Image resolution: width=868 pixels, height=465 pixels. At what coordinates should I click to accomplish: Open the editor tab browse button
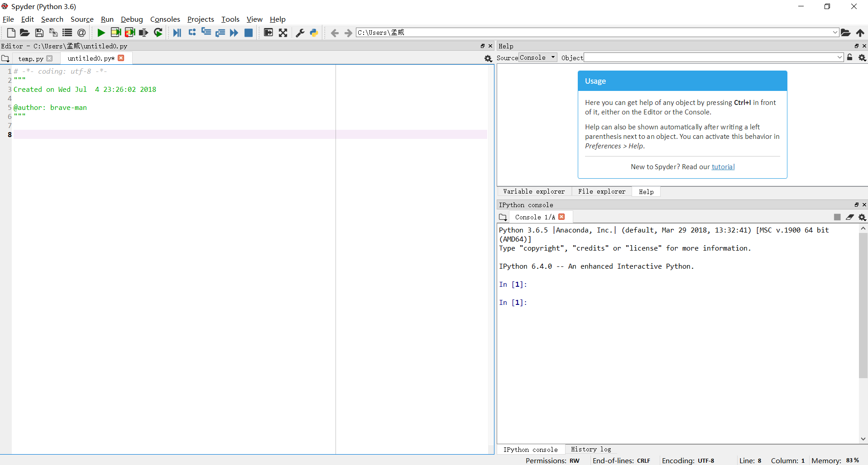click(5, 58)
